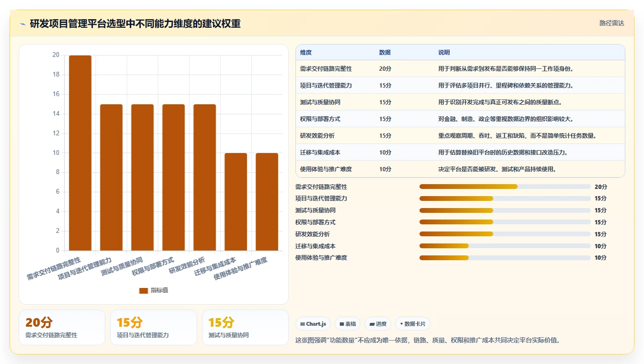The height and width of the screenshot is (364, 644).
Task: Click the lightning icon beside the page title
Action: [23, 23]
